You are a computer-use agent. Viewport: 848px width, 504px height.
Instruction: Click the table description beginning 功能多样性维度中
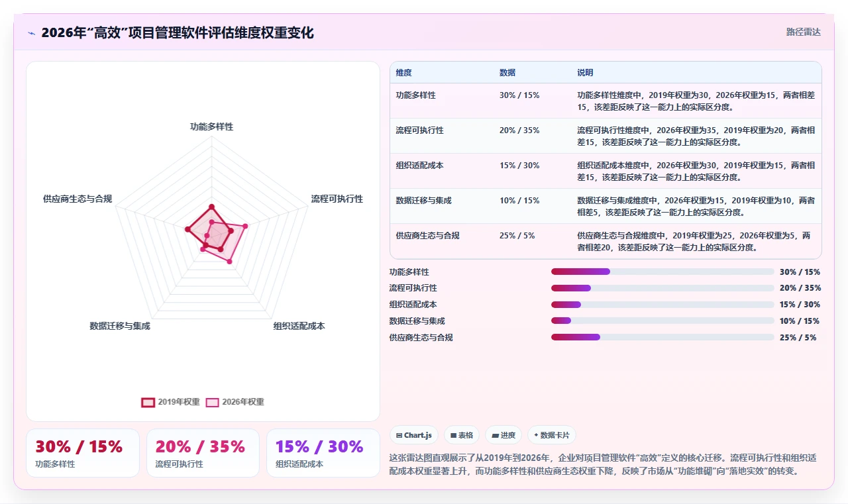pos(696,101)
